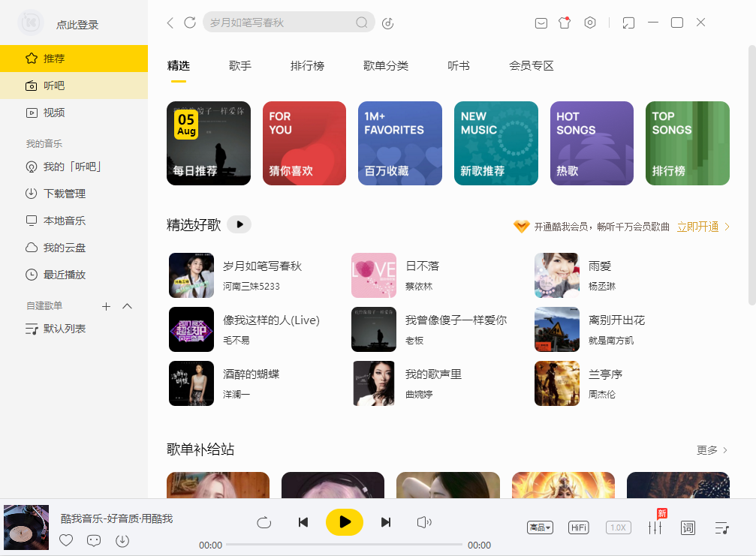Image resolution: width=756 pixels, height=556 pixels.
Task: Open 1M+ FAVORITES 百万收藏 card
Action: click(400, 143)
